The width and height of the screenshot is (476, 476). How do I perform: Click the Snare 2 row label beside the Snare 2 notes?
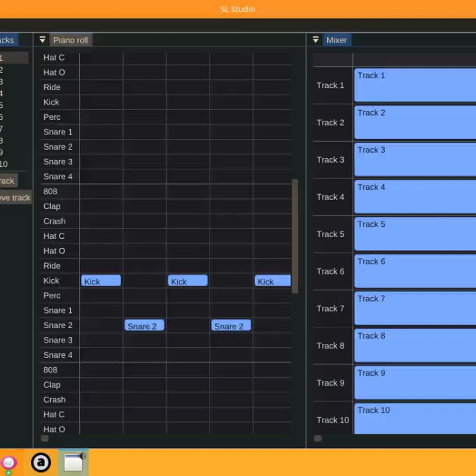(x=58, y=325)
